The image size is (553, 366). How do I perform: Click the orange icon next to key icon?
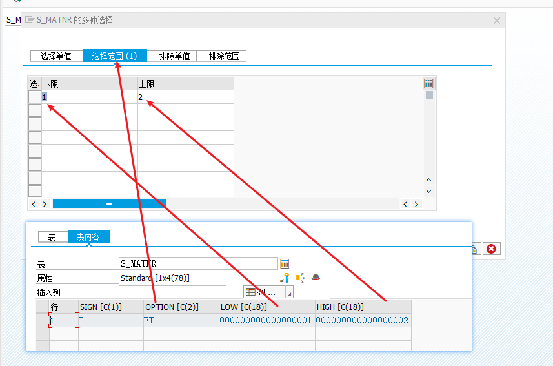coord(300,278)
